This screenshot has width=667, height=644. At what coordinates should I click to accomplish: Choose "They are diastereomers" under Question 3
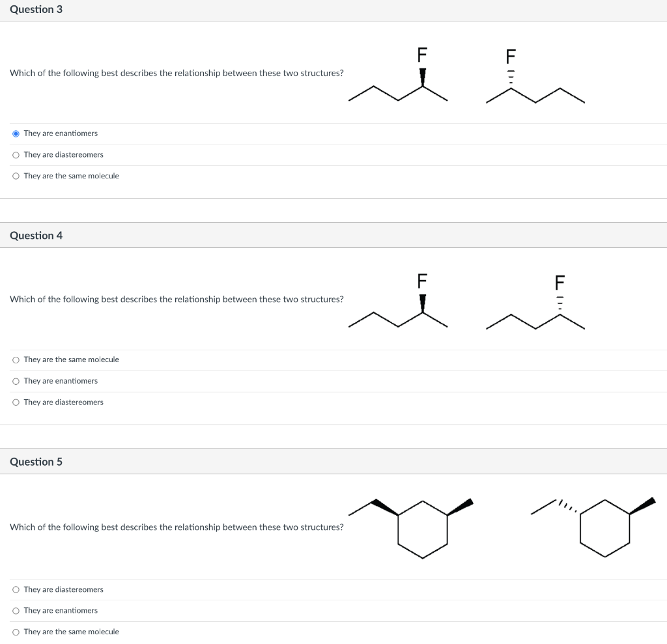(16, 155)
